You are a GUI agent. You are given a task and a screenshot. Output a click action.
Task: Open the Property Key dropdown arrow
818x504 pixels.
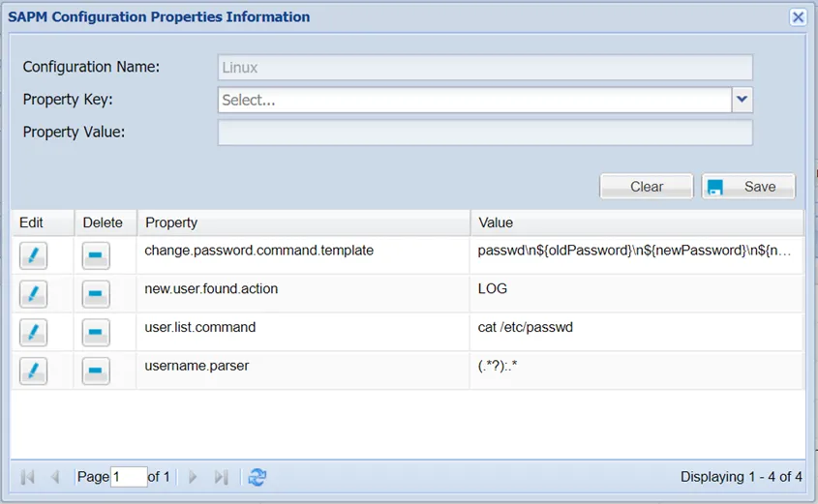(x=742, y=100)
